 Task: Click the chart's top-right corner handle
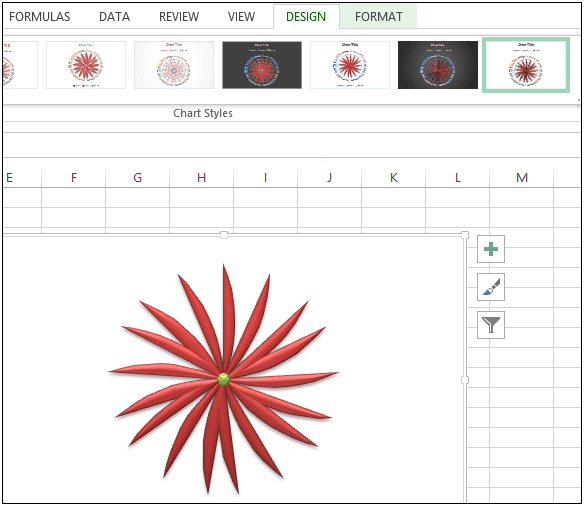(x=465, y=235)
